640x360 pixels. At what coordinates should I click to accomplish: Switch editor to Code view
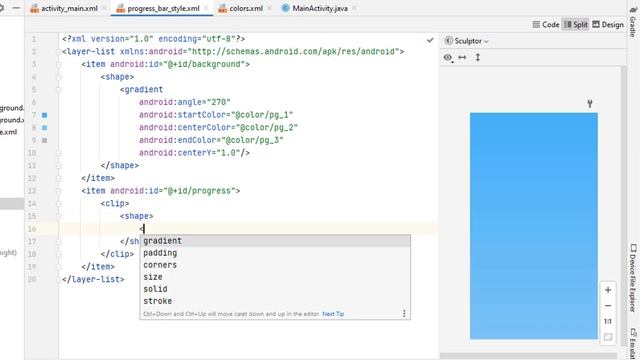pyautogui.click(x=546, y=24)
